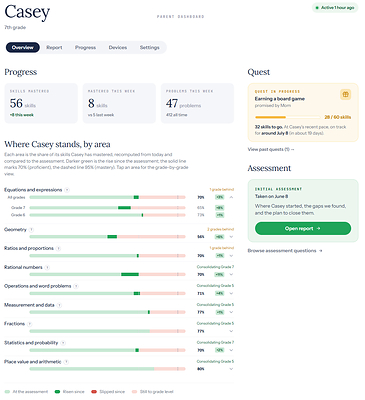Switch to the Report tab
The image size is (365, 400).
coord(54,48)
